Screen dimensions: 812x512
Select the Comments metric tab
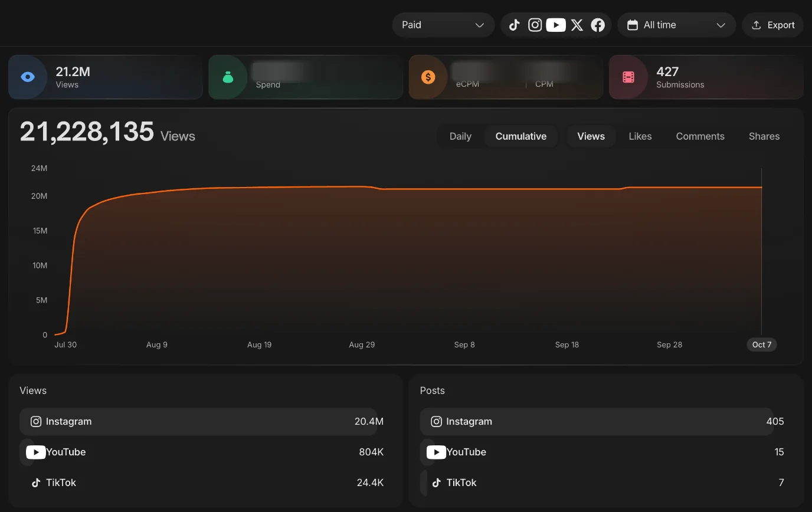[700, 136]
